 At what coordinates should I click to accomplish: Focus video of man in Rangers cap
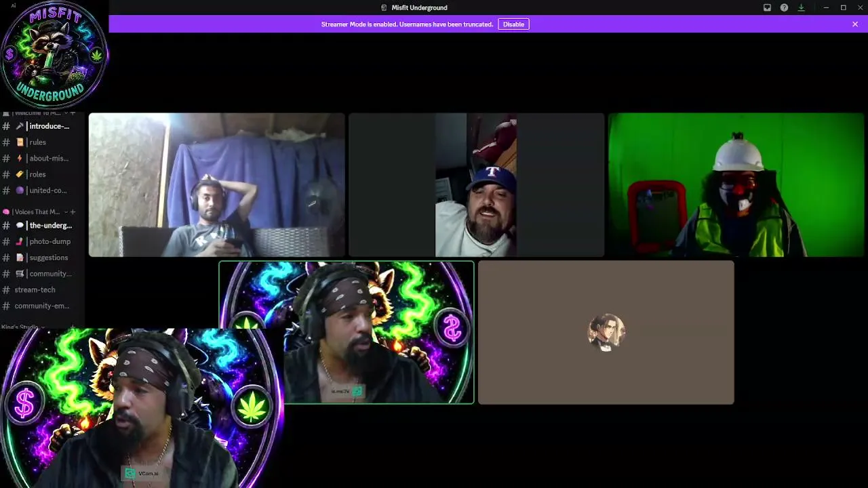pos(476,185)
